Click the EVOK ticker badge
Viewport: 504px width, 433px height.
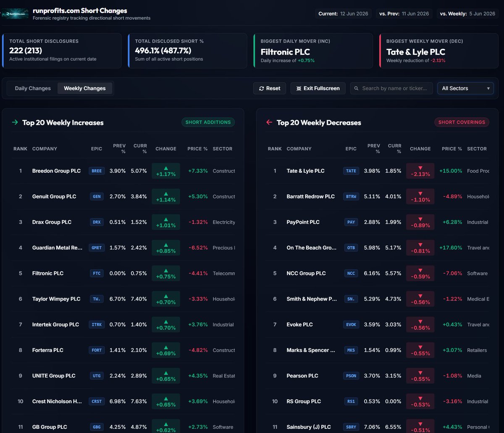coord(351,325)
